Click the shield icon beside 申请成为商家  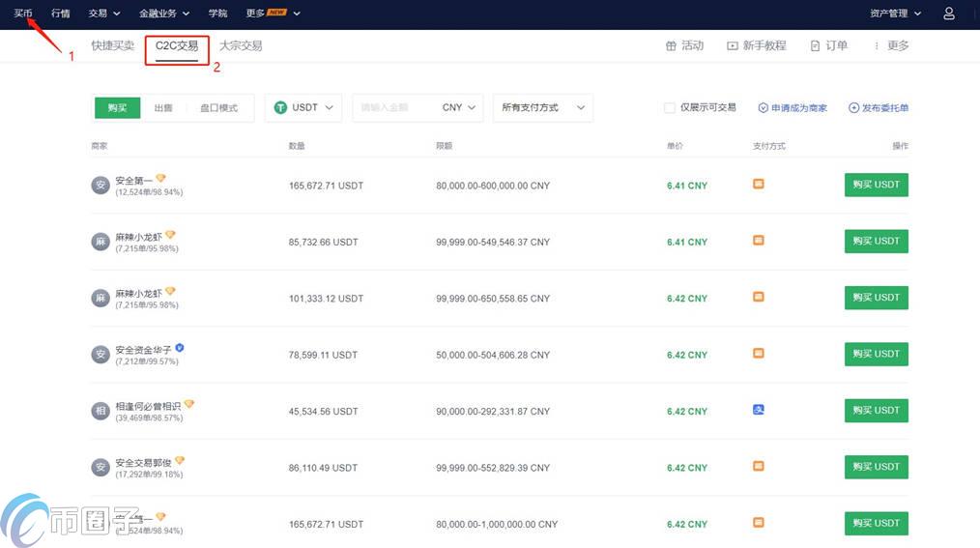coord(763,107)
